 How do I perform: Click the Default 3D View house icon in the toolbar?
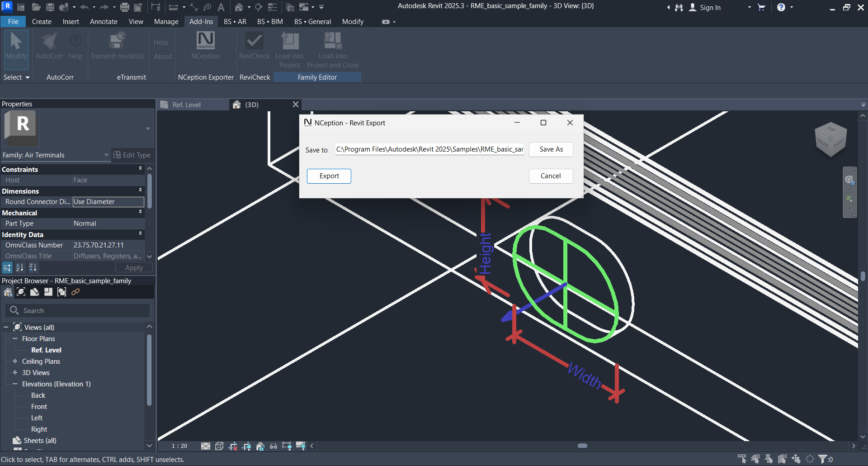(x=239, y=7)
